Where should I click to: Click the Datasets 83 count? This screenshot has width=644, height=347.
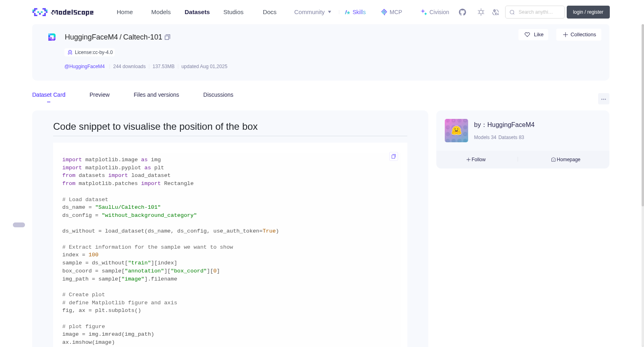(x=511, y=137)
